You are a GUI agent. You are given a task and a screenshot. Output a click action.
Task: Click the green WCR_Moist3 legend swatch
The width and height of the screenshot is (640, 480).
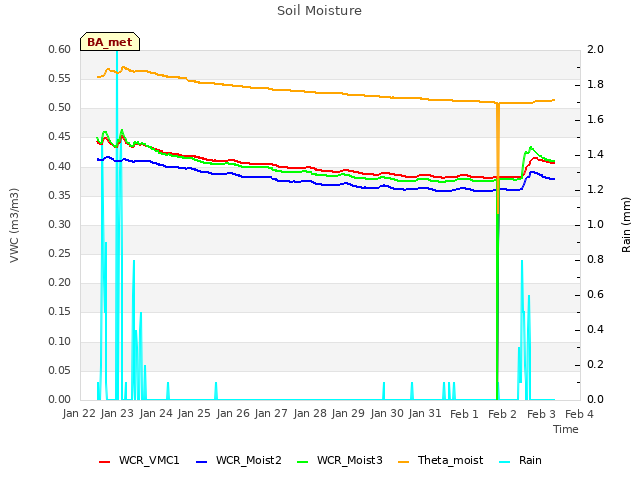click(x=302, y=462)
